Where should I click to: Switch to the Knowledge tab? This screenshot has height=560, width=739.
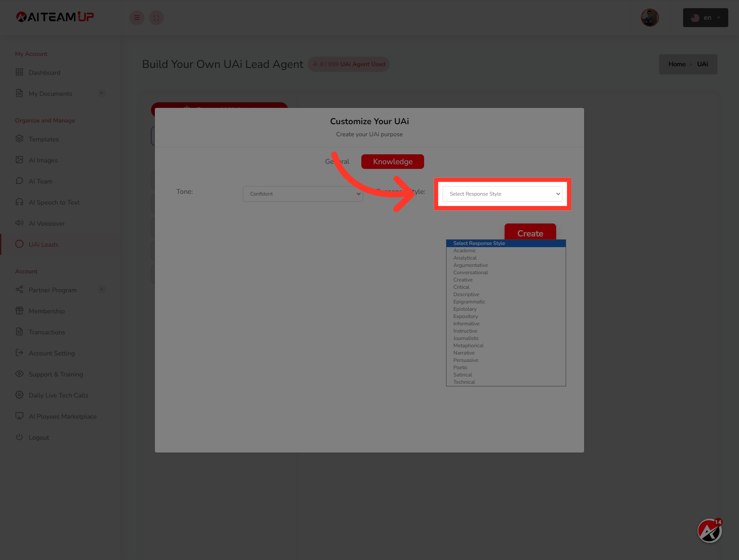click(x=393, y=162)
